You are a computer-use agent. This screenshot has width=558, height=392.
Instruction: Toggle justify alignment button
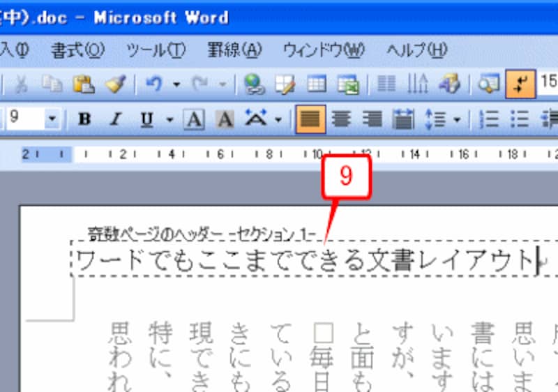coord(310,119)
